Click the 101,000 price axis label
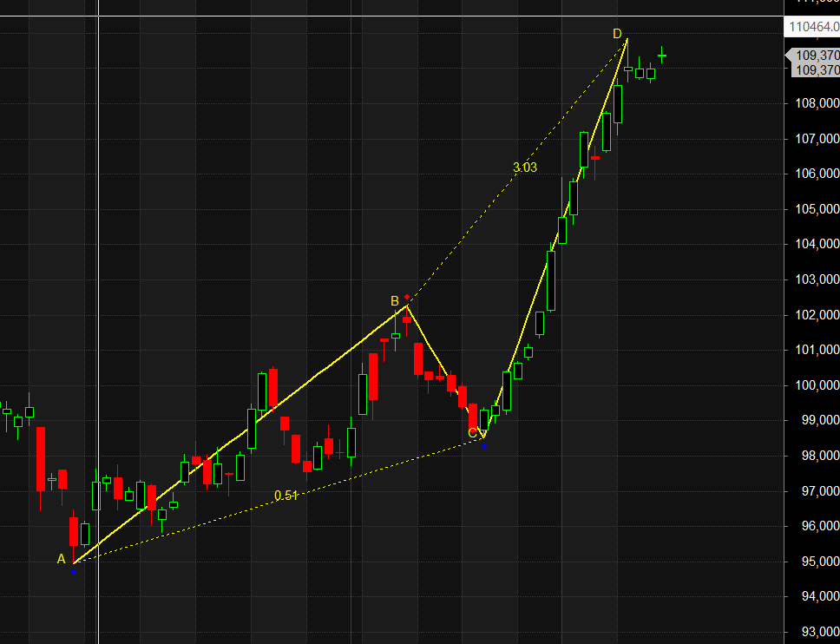 coord(817,350)
